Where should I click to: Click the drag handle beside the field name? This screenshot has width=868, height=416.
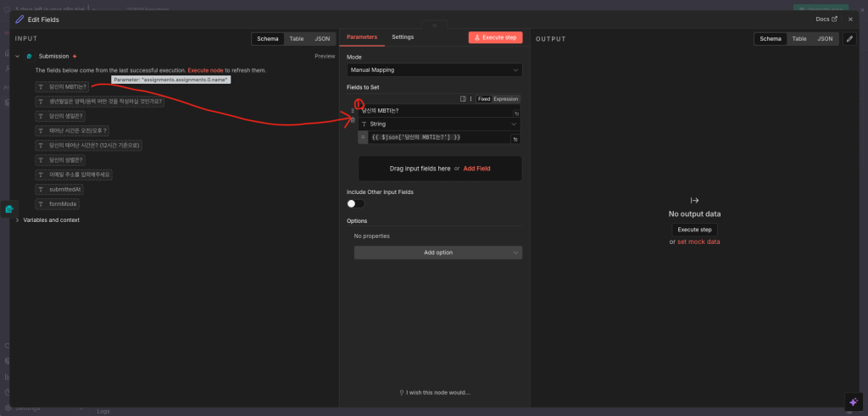[353, 111]
